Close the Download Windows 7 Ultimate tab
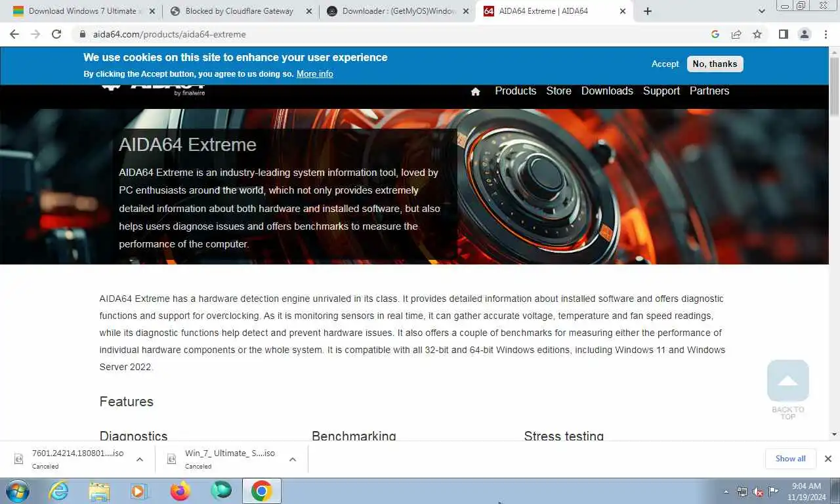 tap(152, 11)
